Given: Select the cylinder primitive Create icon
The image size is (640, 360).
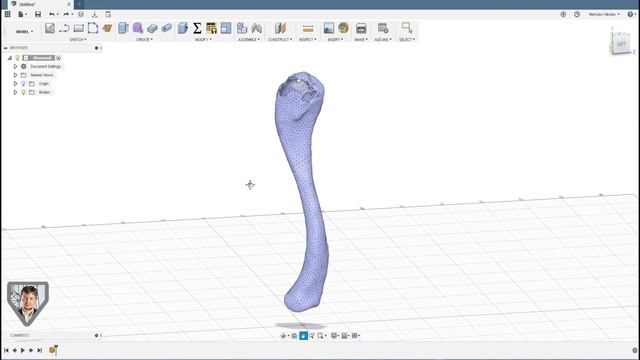Looking at the screenshot, I should pyautogui.click(x=167, y=28).
